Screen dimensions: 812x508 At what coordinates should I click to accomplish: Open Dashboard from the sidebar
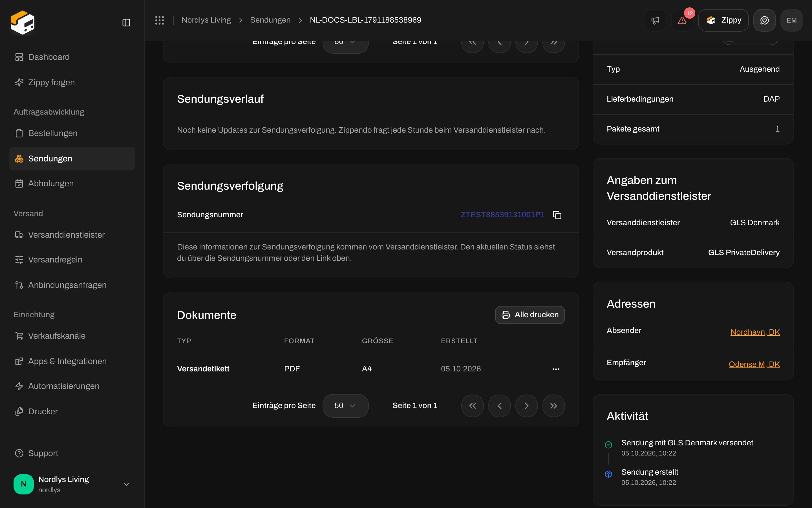[72, 57]
